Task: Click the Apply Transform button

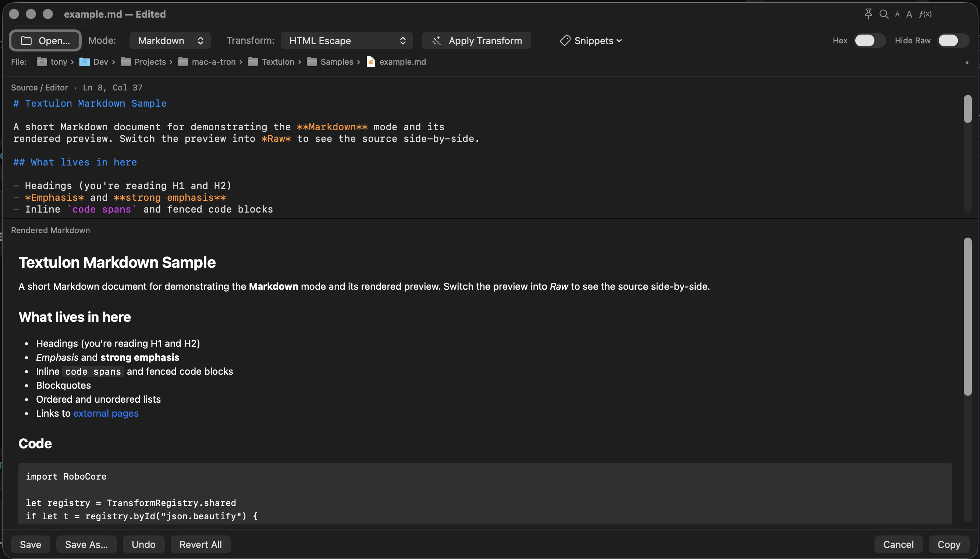Action: 476,41
